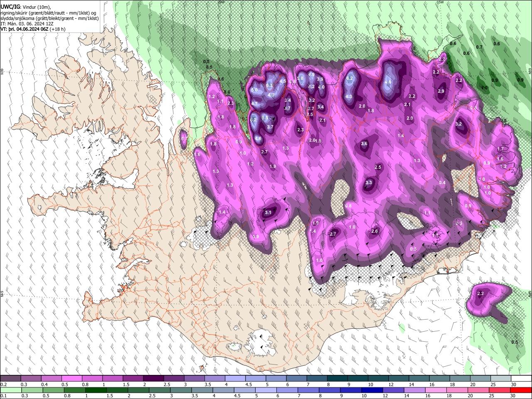The image size is (532, 399).
Task: Select the first dark mauve swatch of the upper legend
Action: tap(10, 379)
